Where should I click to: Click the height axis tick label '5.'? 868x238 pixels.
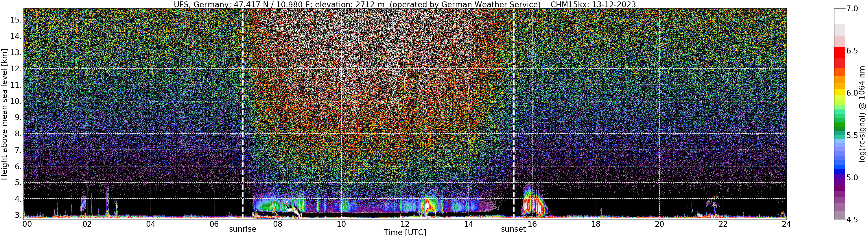click(x=18, y=183)
